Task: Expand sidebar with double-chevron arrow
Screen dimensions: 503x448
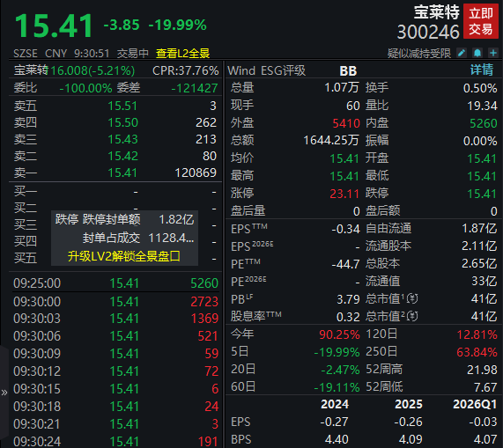Action: [x=4, y=393]
